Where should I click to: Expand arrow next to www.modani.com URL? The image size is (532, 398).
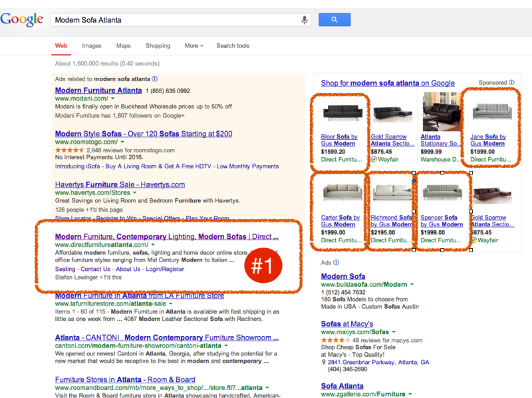[112, 99]
